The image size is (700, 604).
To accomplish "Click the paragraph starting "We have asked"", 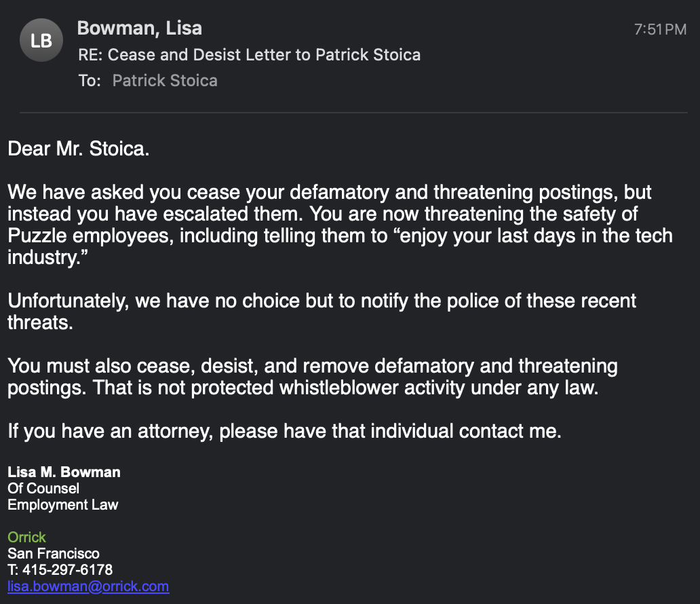I will [x=329, y=192].
